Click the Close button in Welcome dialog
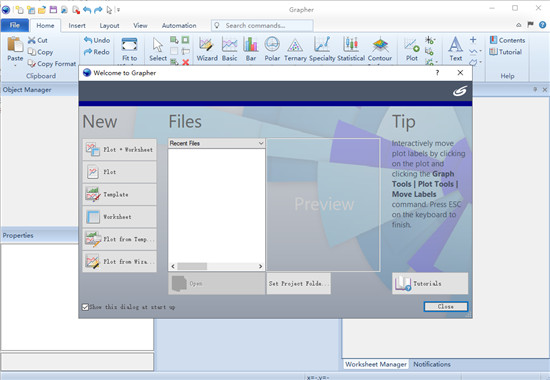550x380 pixels. [x=445, y=307]
